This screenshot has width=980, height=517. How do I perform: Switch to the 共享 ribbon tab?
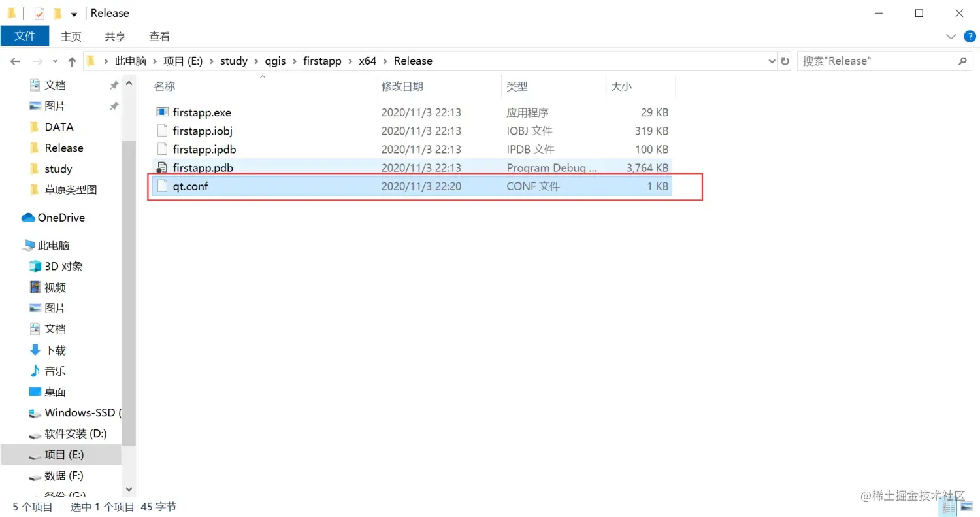115,37
